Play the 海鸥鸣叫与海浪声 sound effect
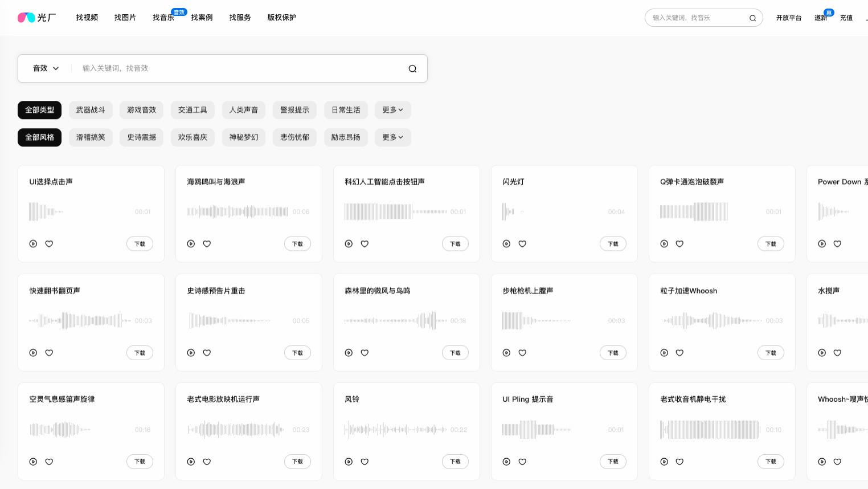This screenshot has height=489, width=868. pyautogui.click(x=191, y=244)
